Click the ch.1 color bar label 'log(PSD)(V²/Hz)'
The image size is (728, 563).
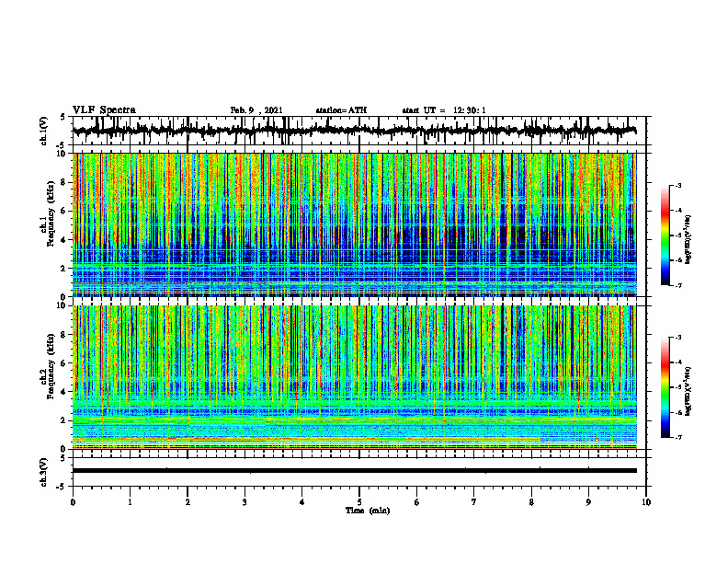(x=688, y=240)
